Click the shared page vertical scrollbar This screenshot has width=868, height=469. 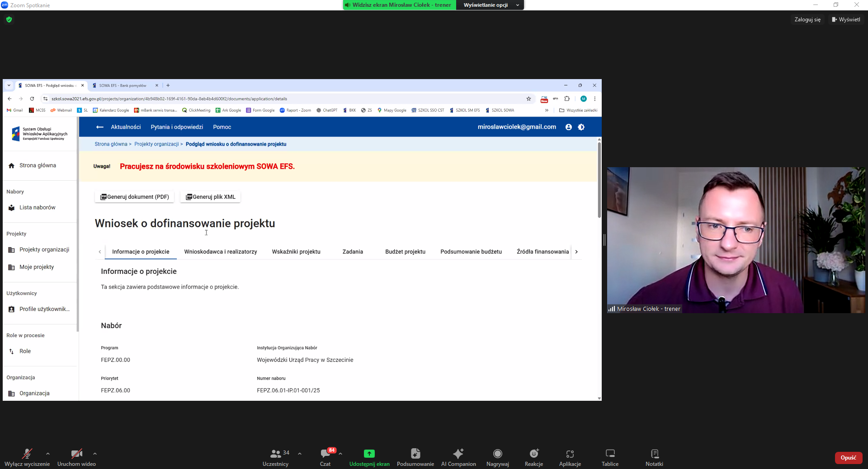tap(599, 181)
